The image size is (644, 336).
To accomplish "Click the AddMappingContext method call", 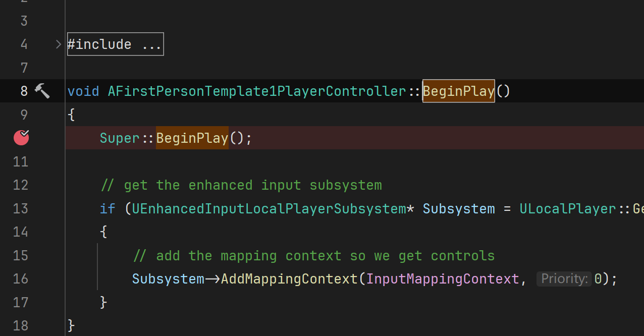I will tap(289, 278).
